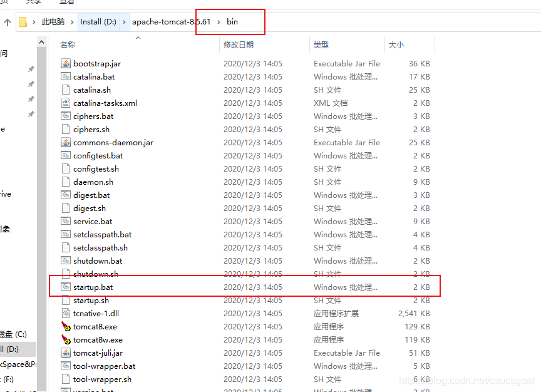541x392 pixels.
Task: Click the tomcat8w.exe application icon
Action: [66, 339]
